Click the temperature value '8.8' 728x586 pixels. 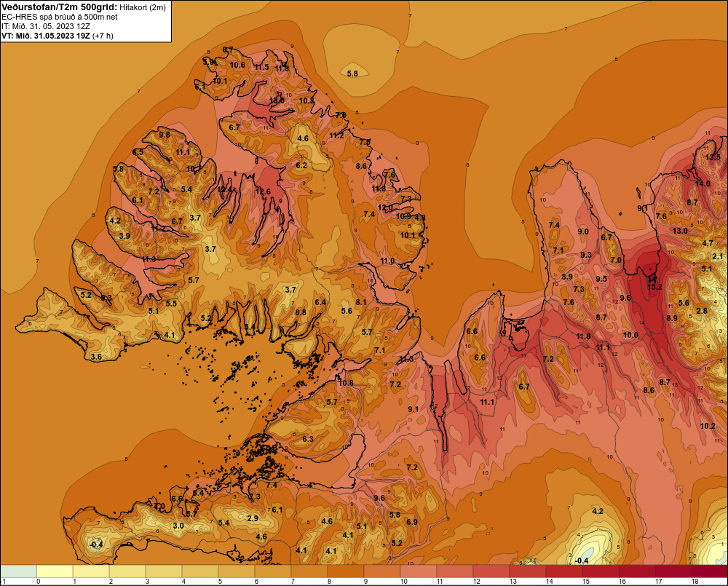point(301,312)
